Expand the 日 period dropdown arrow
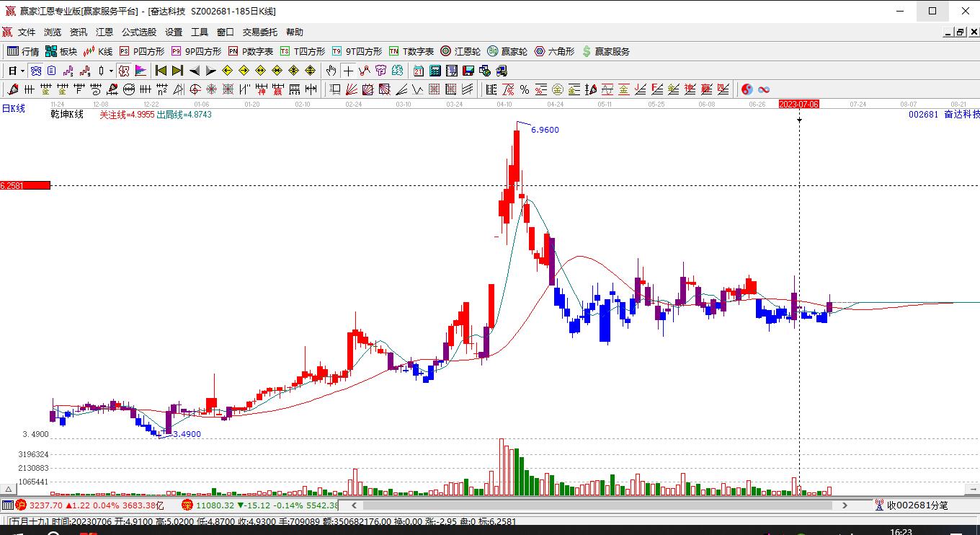The image size is (980, 535). pos(22,71)
